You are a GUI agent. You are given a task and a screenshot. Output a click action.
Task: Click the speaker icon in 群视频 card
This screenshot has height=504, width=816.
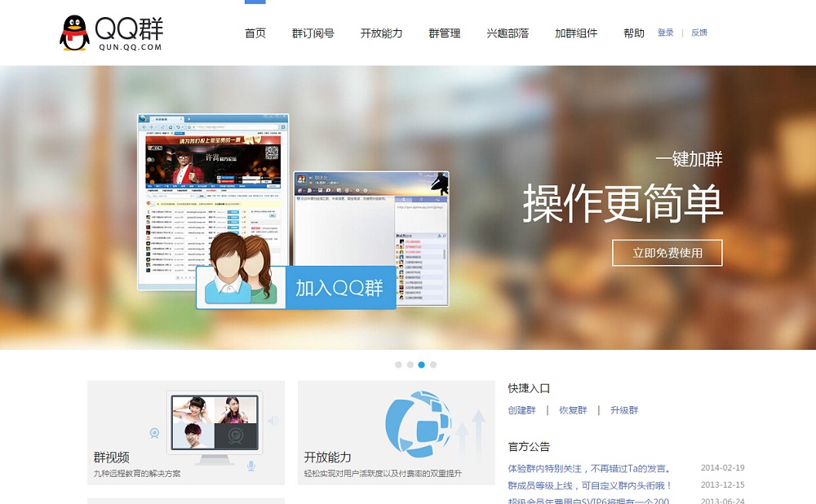273,420
